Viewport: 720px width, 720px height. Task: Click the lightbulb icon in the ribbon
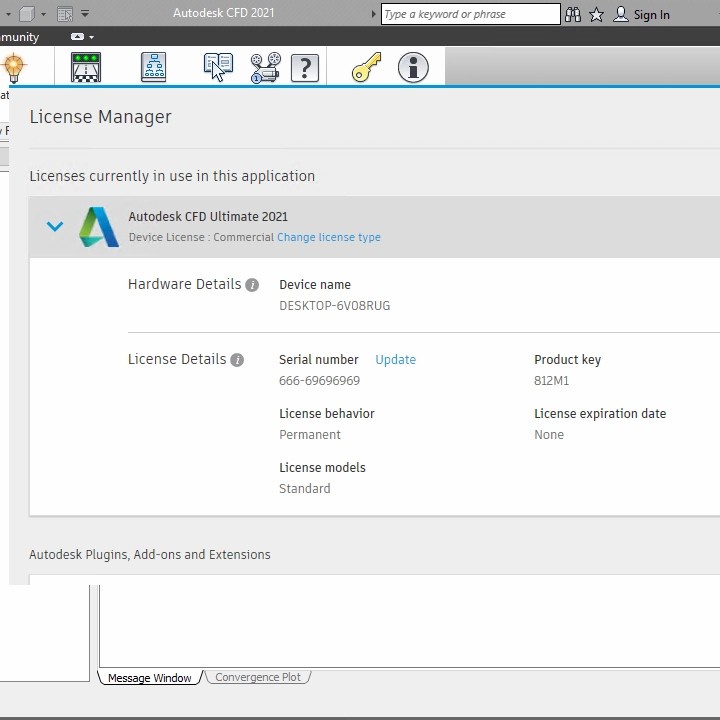click(13, 68)
